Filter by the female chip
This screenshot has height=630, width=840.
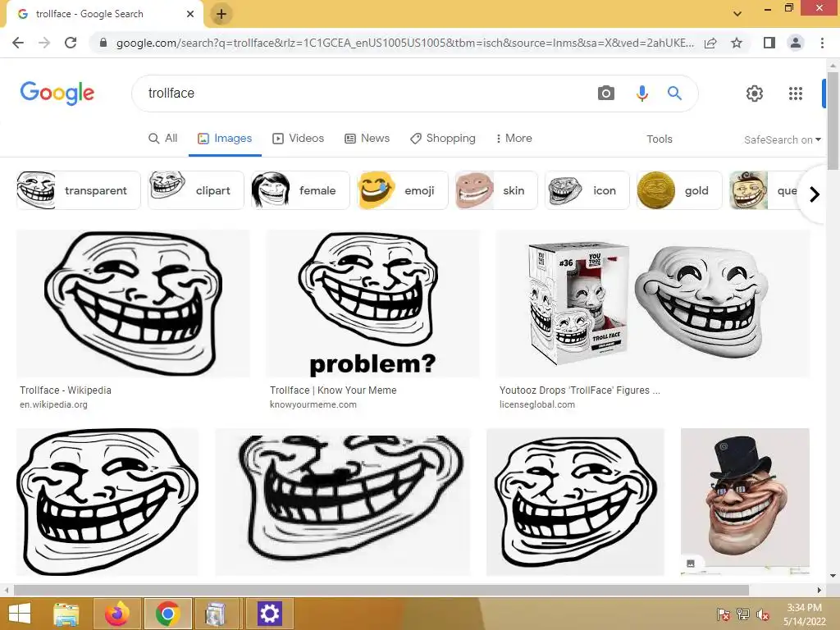[300, 190]
